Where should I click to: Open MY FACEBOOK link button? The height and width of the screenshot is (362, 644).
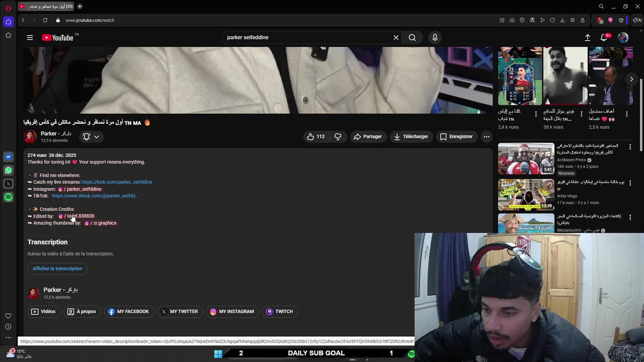coord(129,312)
